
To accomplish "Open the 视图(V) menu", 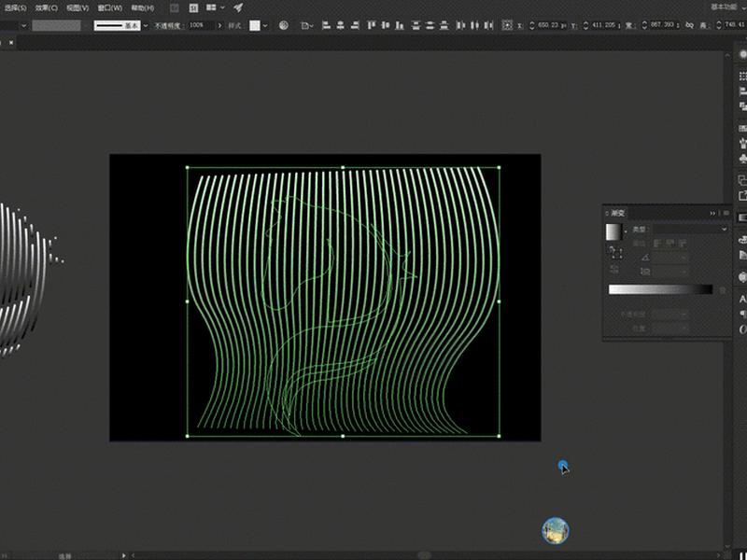I will coord(78,7).
